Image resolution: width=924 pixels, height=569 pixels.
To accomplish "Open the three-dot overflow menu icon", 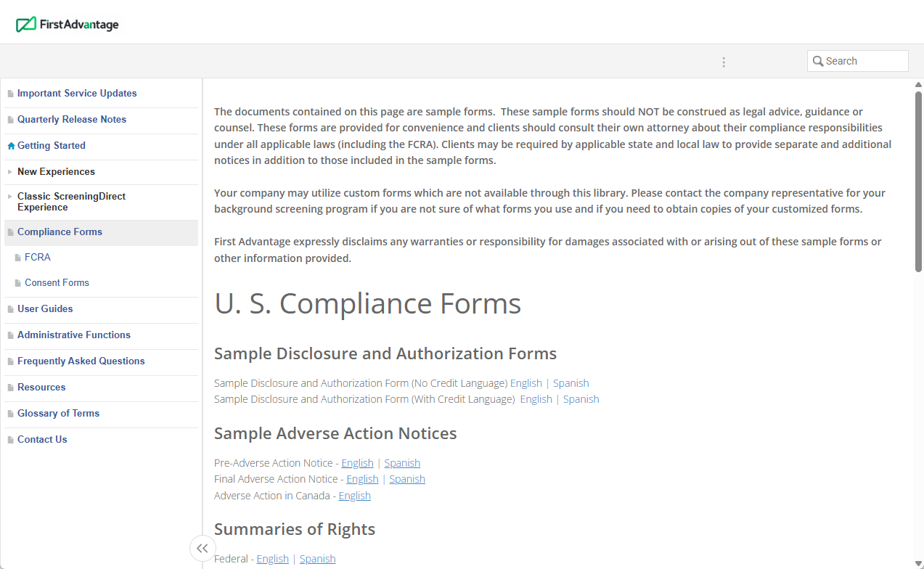I will [724, 62].
